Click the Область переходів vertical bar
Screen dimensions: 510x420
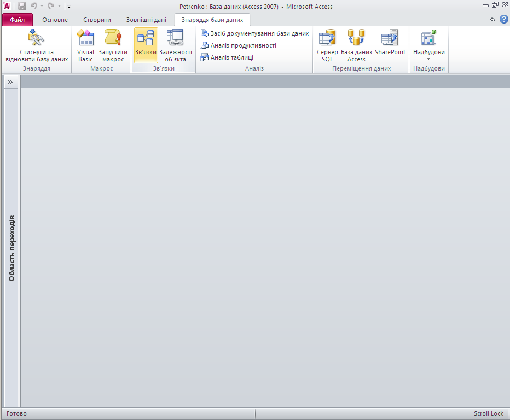(11, 248)
